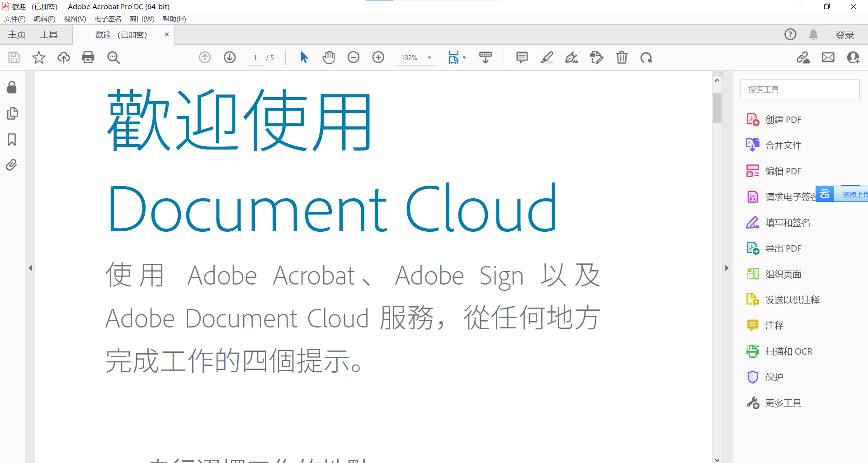The height and width of the screenshot is (463, 868).
Task: Open the attachments paperclip panel
Action: (x=12, y=165)
